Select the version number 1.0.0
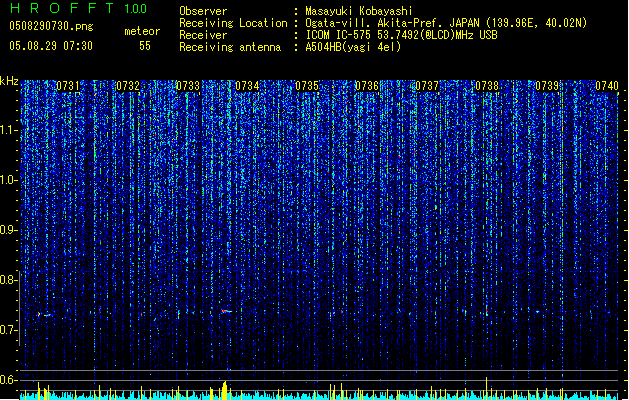This screenshot has width=629, height=400. click(136, 9)
